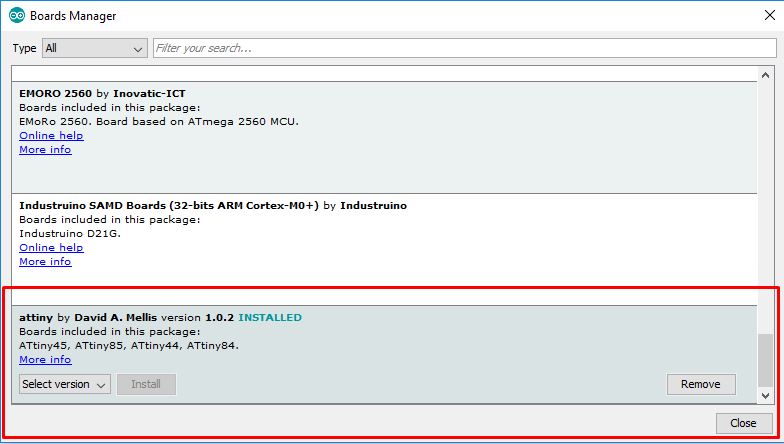Click the Close button at bottom

743,423
